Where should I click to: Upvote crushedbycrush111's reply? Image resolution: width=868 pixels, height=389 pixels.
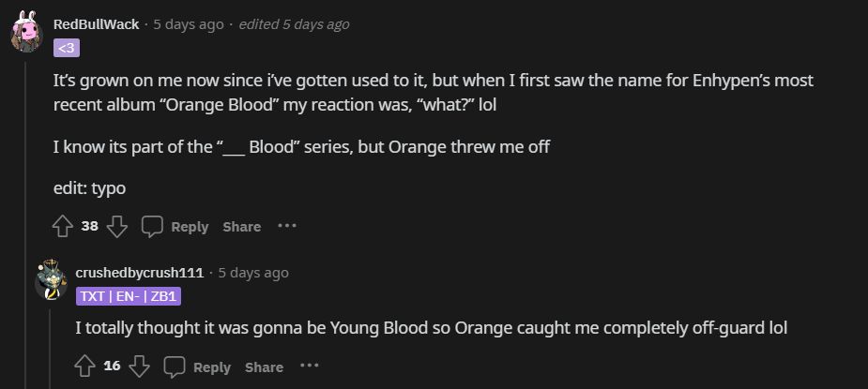point(85,367)
